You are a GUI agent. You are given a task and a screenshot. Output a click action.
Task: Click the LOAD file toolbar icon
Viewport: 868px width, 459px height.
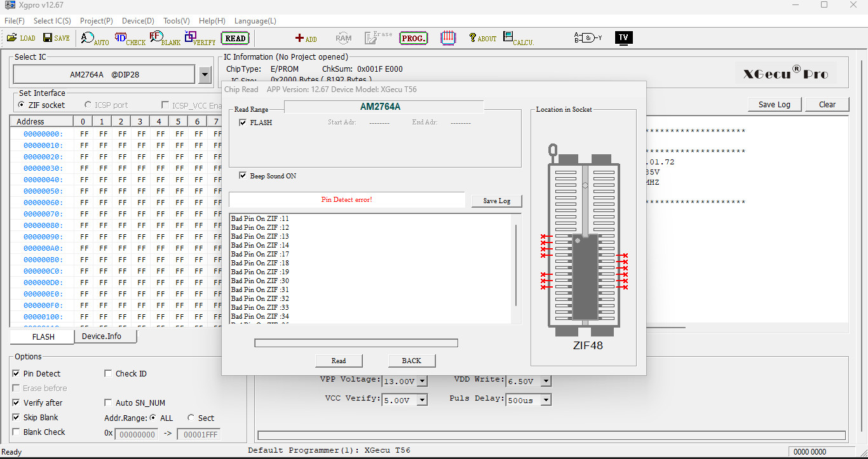21,38
